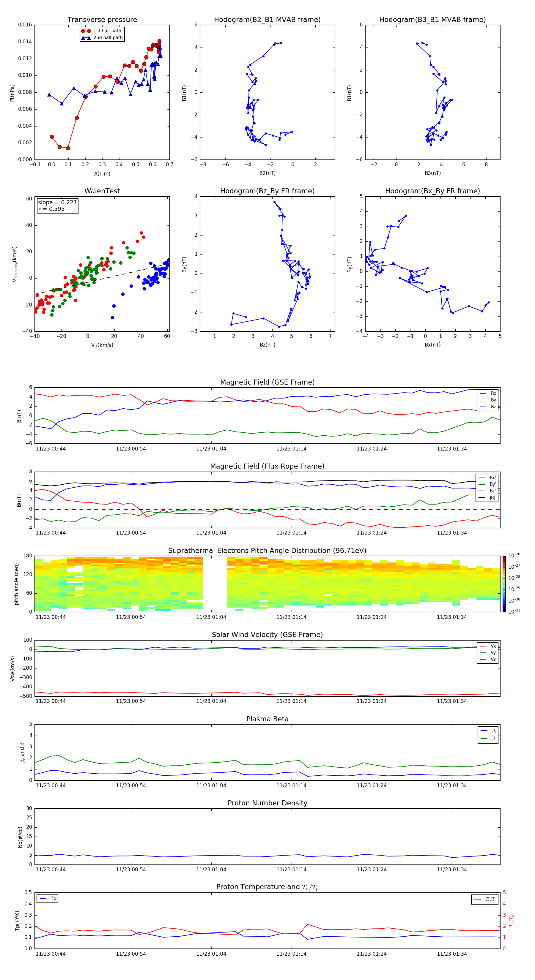
Task: Click the "Np(#/cc)" y-axis label
Action: coord(21,837)
